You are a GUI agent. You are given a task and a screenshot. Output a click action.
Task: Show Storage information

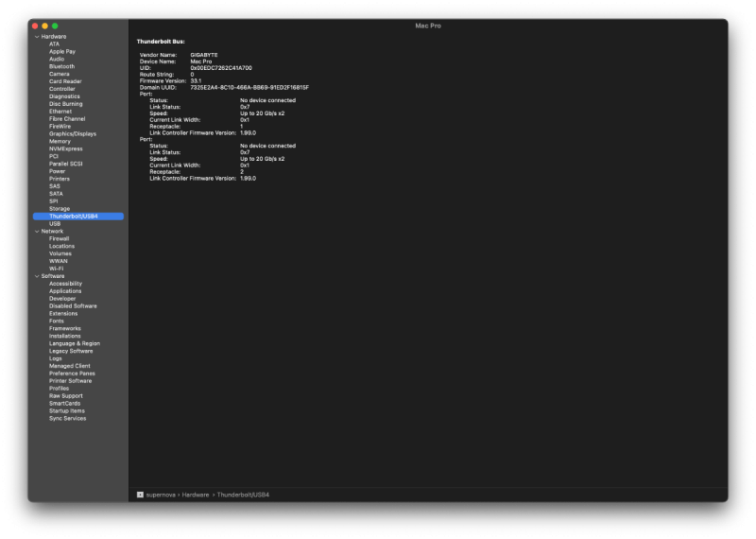pyautogui.click(x=60, y=208)
